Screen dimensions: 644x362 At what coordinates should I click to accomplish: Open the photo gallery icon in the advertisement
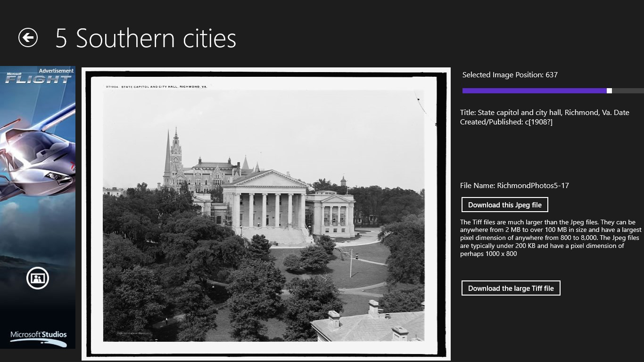click(38, 278)
